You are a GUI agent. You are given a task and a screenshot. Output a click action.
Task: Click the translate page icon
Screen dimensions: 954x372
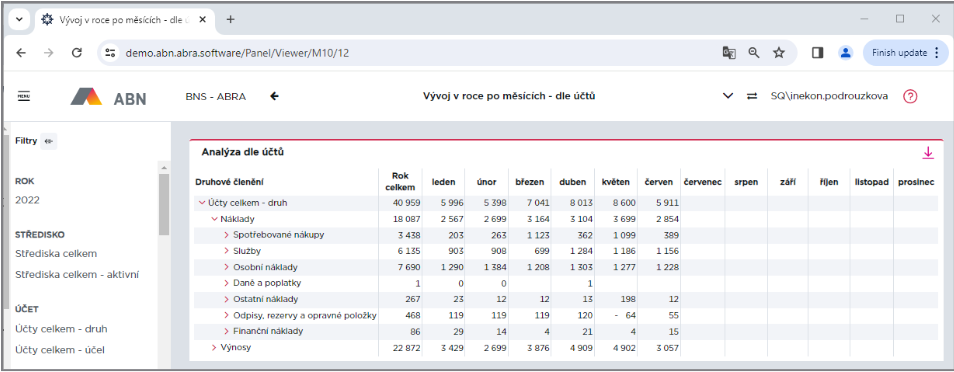[729, 53]
